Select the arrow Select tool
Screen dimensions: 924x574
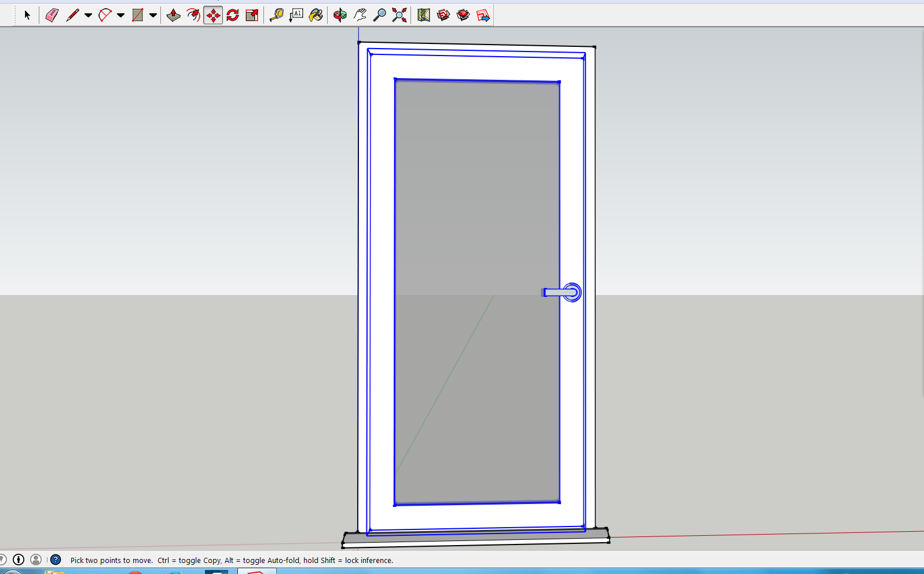click(27, 15)
